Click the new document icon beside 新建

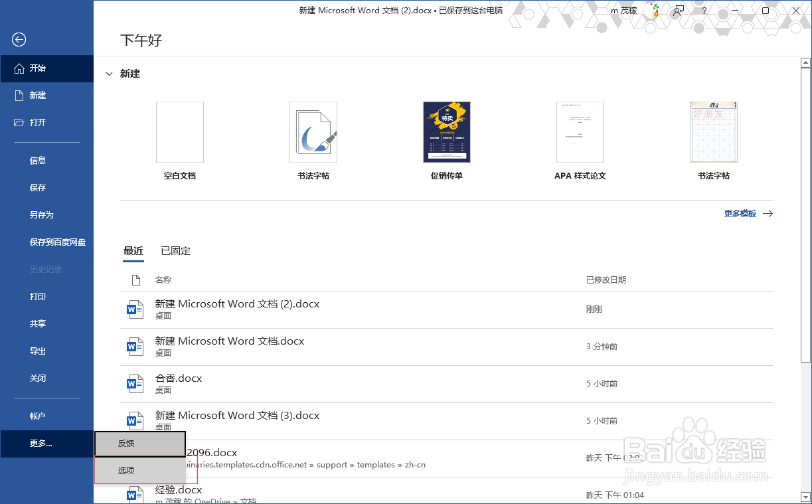pos(19,96)
